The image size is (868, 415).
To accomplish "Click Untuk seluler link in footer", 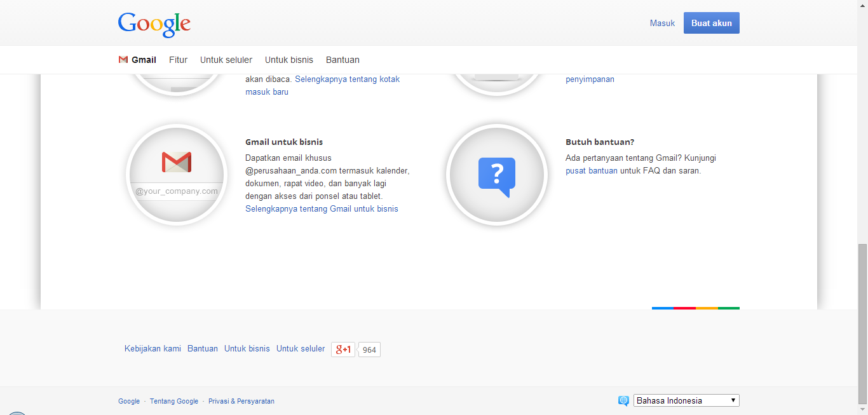I will pos(301,349).
